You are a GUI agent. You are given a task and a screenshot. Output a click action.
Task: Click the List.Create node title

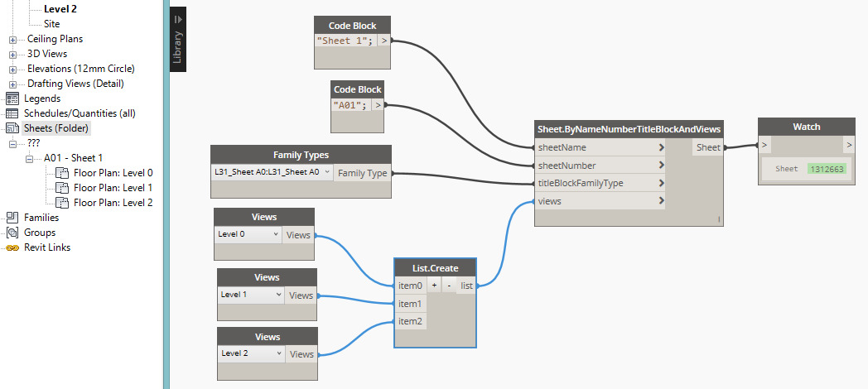click(x=435, y=268)
